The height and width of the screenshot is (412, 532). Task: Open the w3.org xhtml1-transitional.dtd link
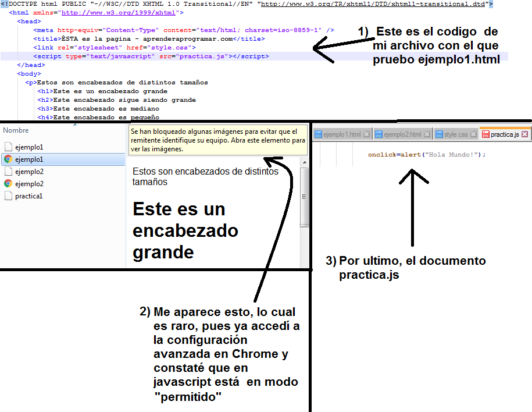pyautogui.click(x=373, y=3)
